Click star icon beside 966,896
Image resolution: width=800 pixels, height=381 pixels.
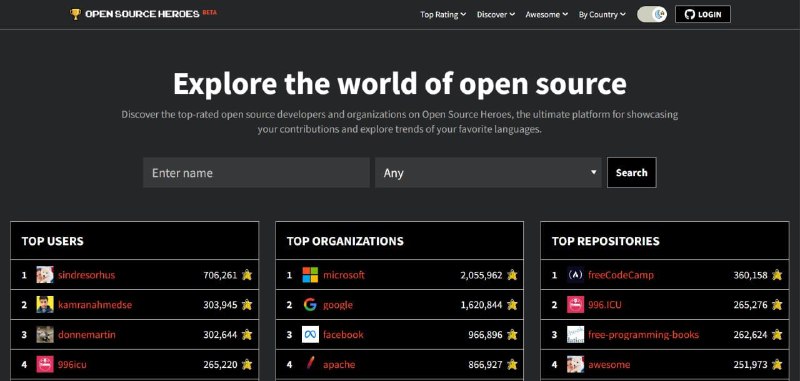tap(512, 335)
